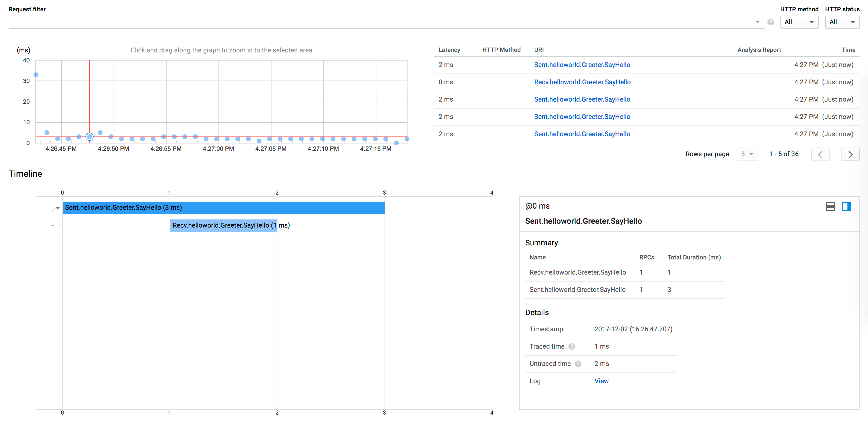The width and height of the screenshot is (868, 427).
Task: Expand the Request filter suggestions arrow
Action: 757,22
